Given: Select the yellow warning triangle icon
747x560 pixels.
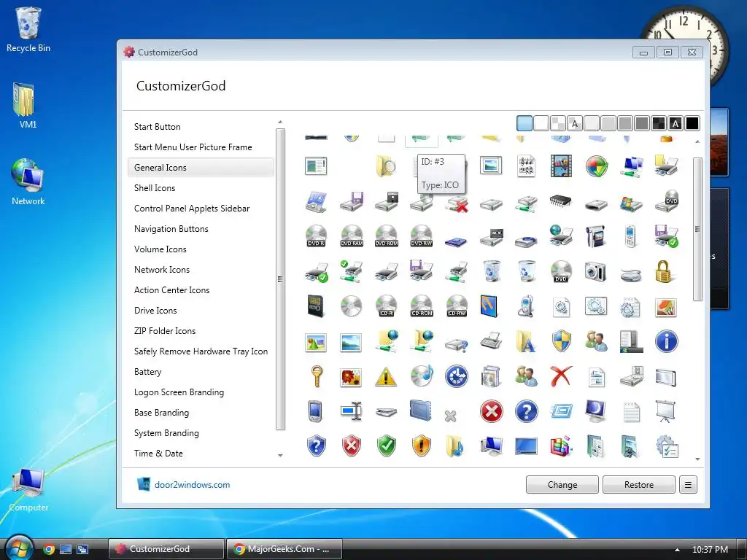Looking at the screenshot, I should pyautogui.click(x=386, y=377).
